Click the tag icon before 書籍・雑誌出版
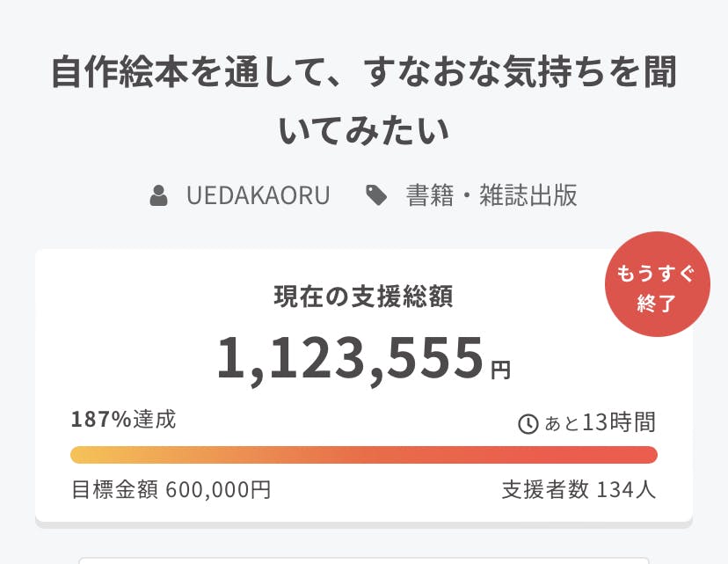728x564 pixels. point(376,195)
